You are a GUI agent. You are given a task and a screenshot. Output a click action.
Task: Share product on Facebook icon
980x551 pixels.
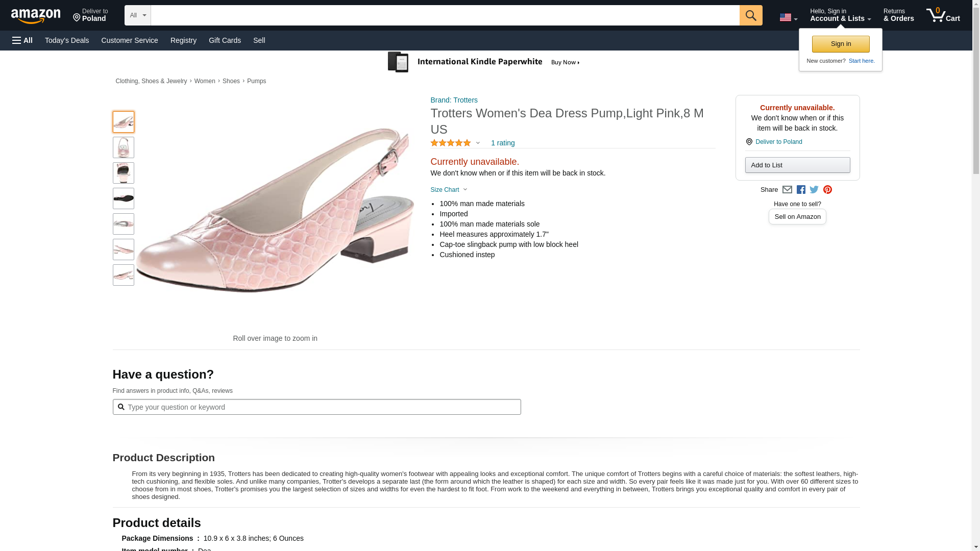(x=801, y=190)
